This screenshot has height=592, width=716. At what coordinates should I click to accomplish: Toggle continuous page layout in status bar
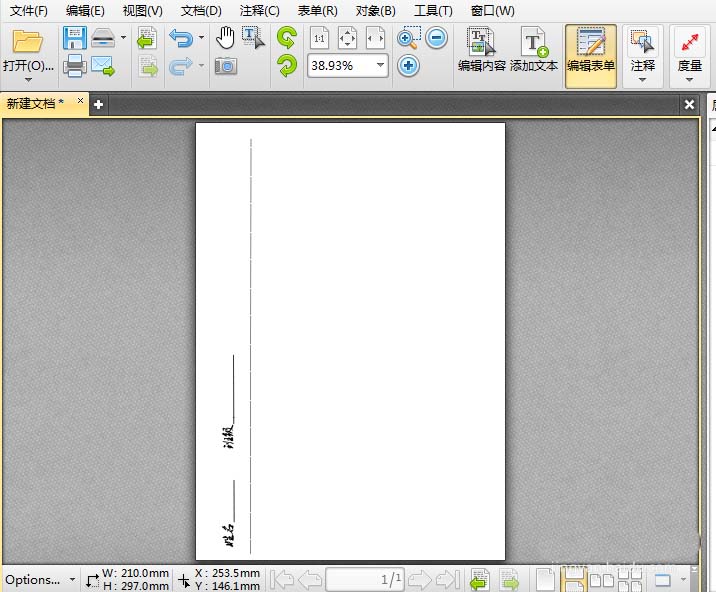pos(574,579)
